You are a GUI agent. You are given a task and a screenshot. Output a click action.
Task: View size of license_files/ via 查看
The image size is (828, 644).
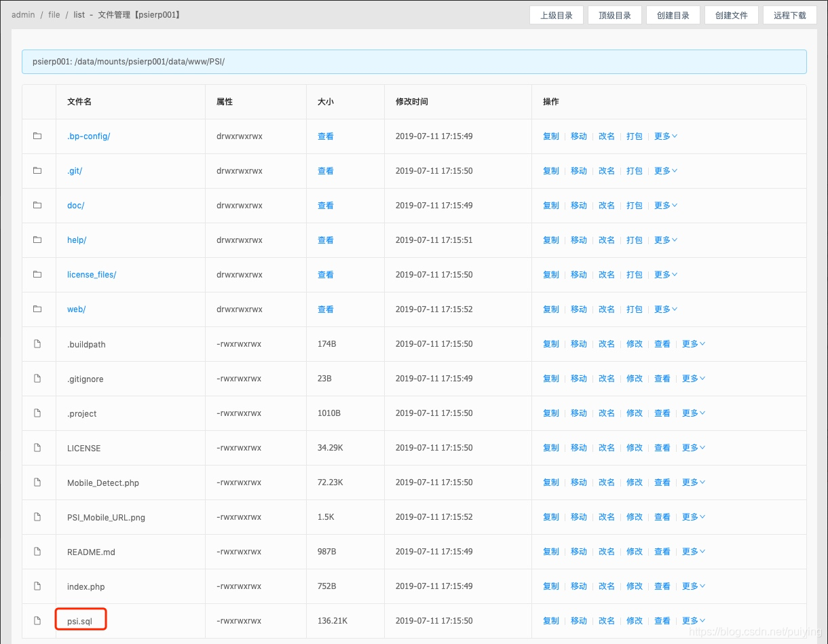tap(326, 274)
